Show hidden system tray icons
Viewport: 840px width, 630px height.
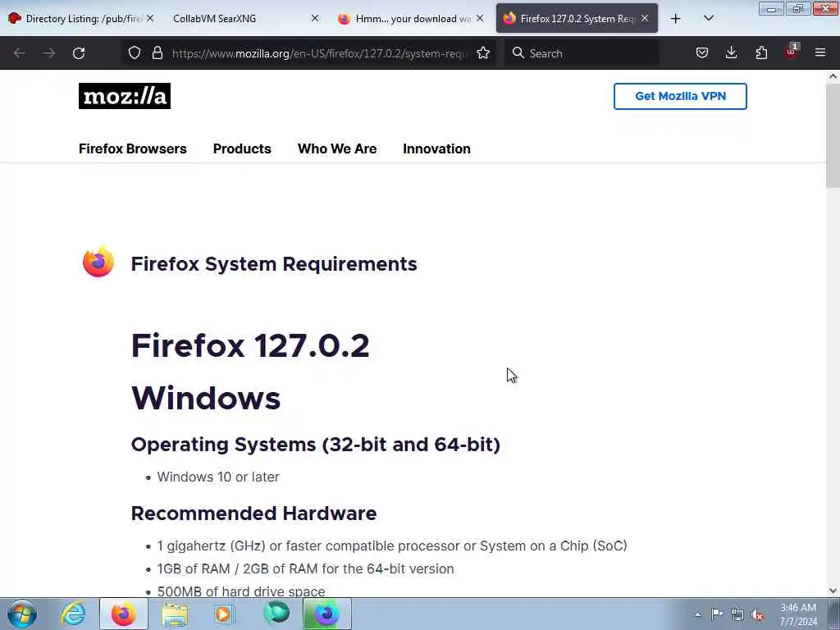(697, 614)
